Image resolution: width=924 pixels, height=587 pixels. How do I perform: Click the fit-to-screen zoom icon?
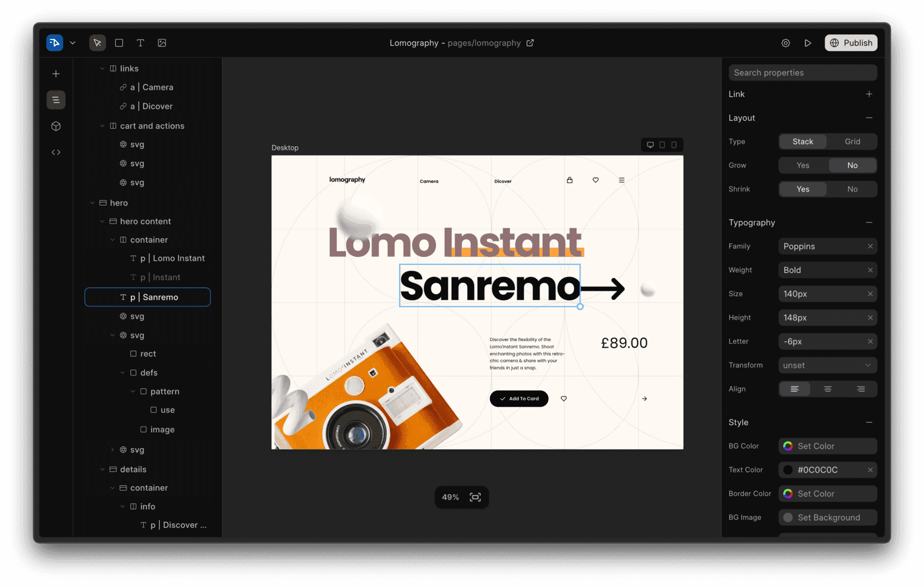pos(475,497)
